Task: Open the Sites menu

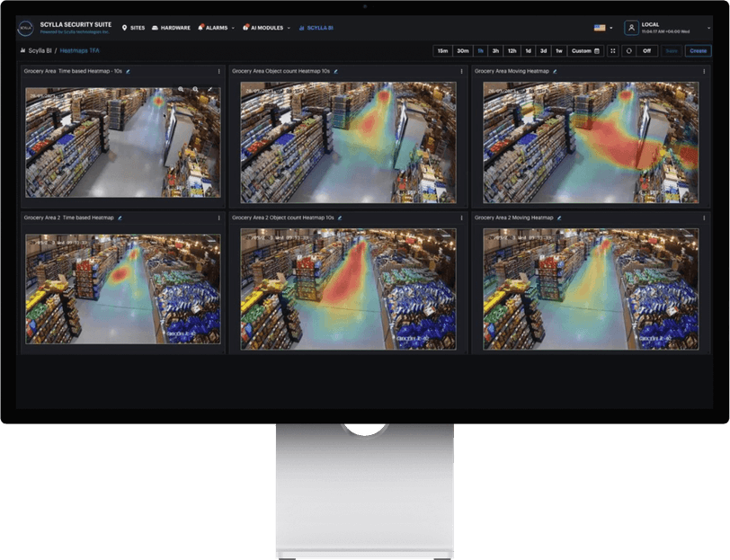Action: [x=133, y=28]
